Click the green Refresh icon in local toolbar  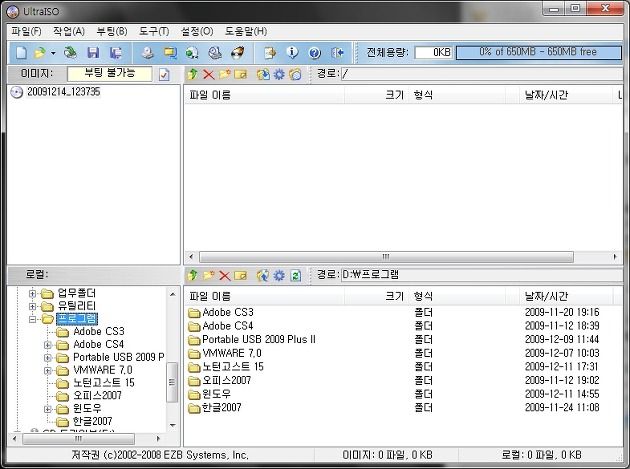(296, 275)
